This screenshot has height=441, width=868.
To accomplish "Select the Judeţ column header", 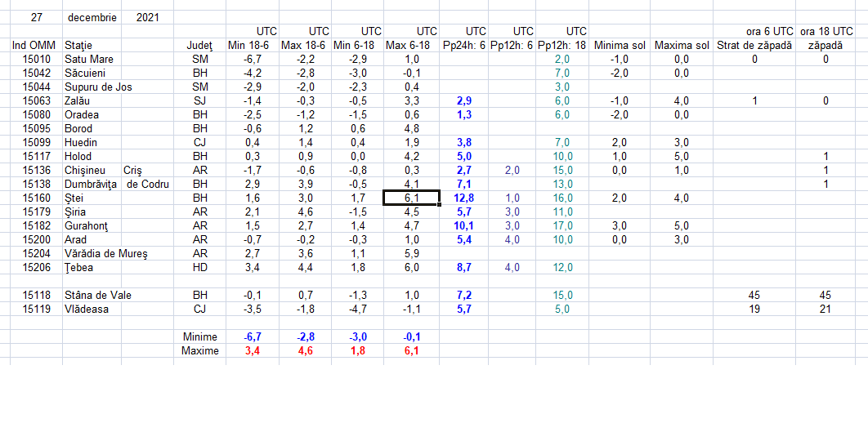I will click(199, 46).
